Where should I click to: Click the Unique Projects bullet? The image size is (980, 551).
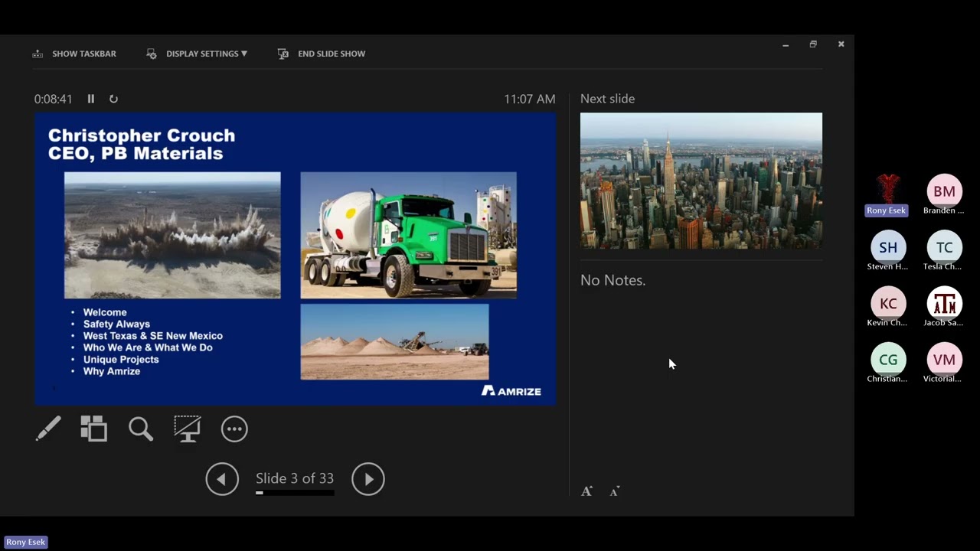pos(121,359)
